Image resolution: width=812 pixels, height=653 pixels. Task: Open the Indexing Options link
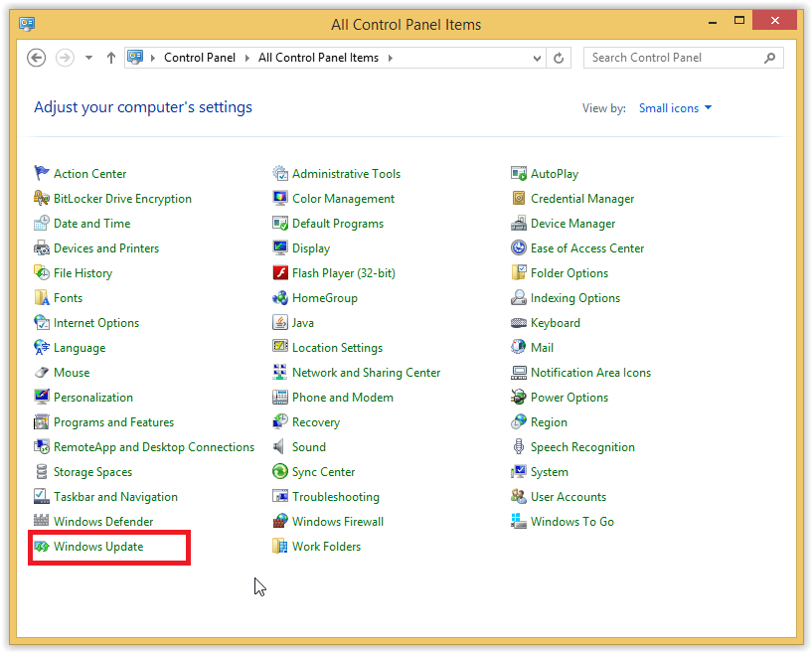point(574,298)
